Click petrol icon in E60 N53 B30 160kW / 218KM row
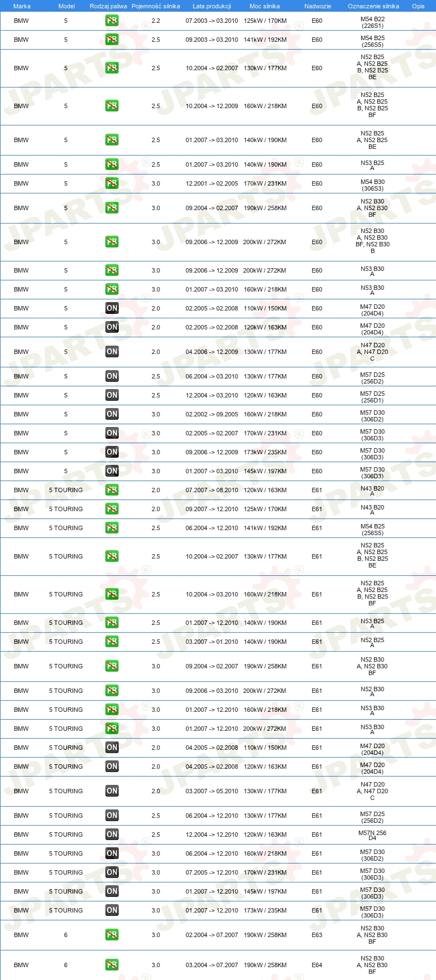 pos(112,289)
